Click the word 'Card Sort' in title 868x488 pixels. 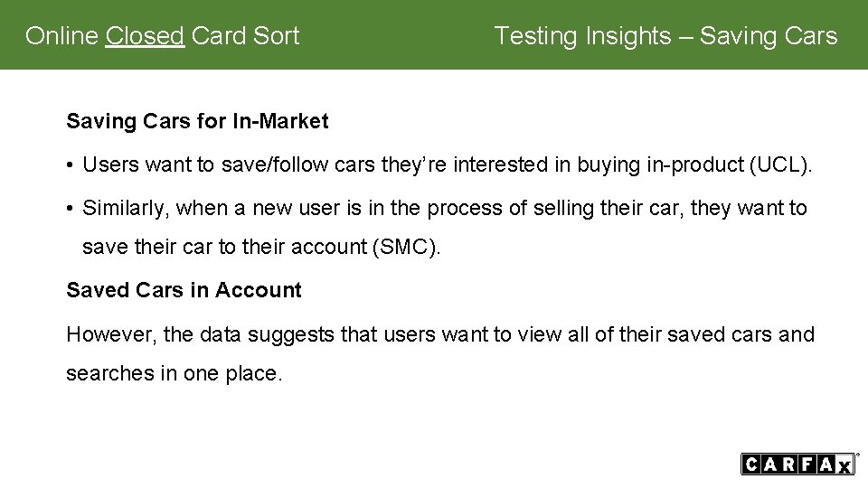(x=245, y=36)
